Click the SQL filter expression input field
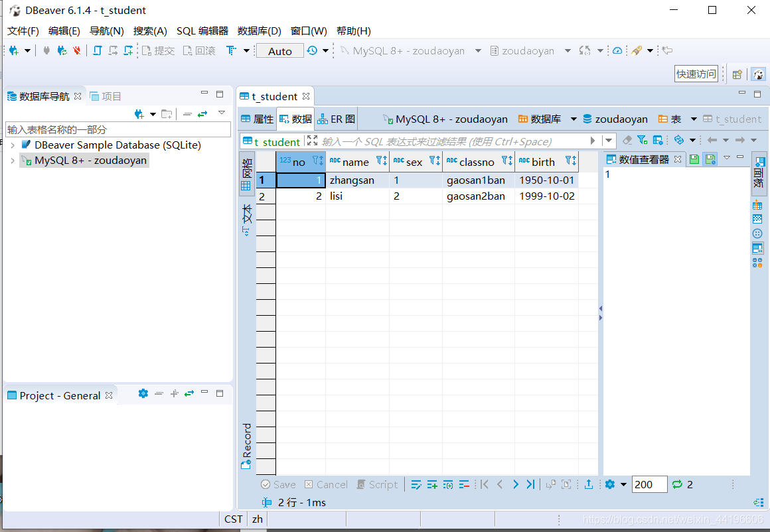This screenshot has width=770, height=532. (454, 141)
